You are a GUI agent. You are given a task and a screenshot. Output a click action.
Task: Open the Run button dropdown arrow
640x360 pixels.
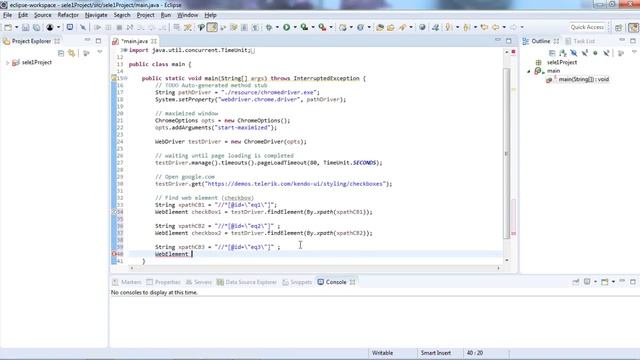[x=295, y=27]
